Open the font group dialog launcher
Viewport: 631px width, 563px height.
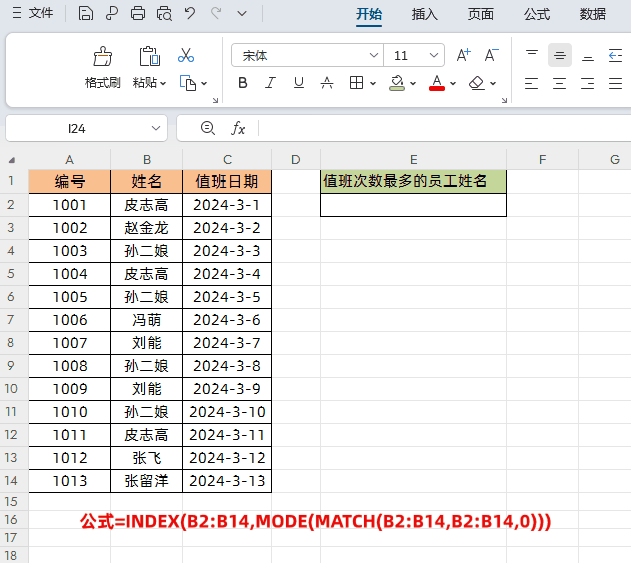(x=505, y=100)
